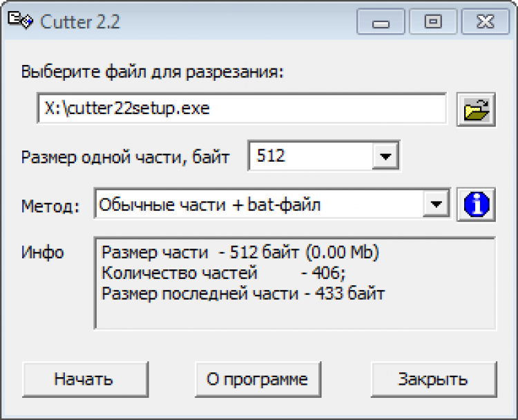Click the 'Cutter 2.2' title bar text
The height and width of the screenshot is (420, 518).
click(80, 22)
